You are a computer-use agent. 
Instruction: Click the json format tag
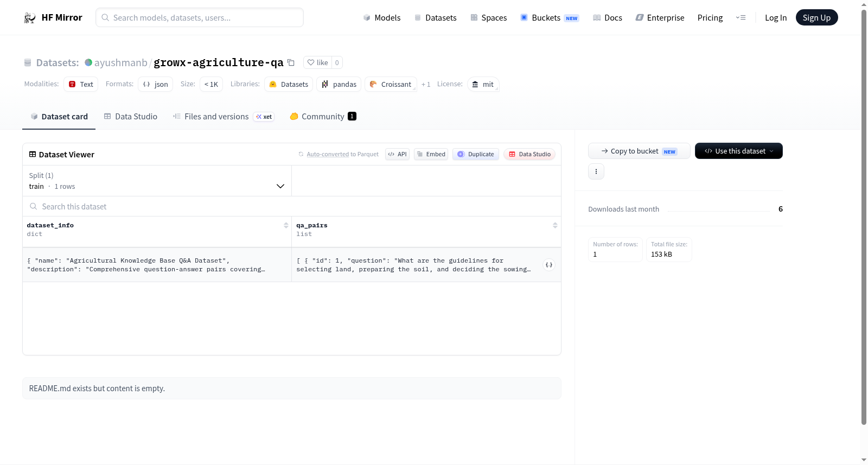(155, 84)
